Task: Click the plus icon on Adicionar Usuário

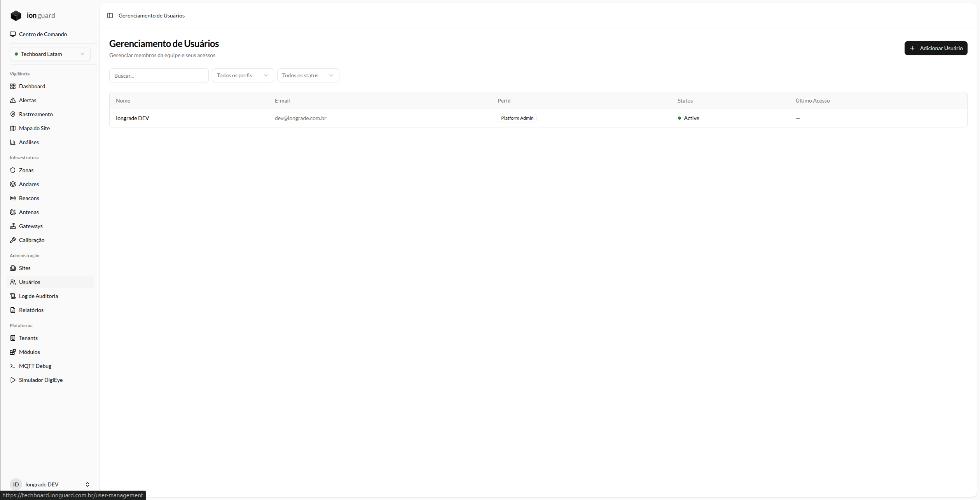Action: (912, 48)
